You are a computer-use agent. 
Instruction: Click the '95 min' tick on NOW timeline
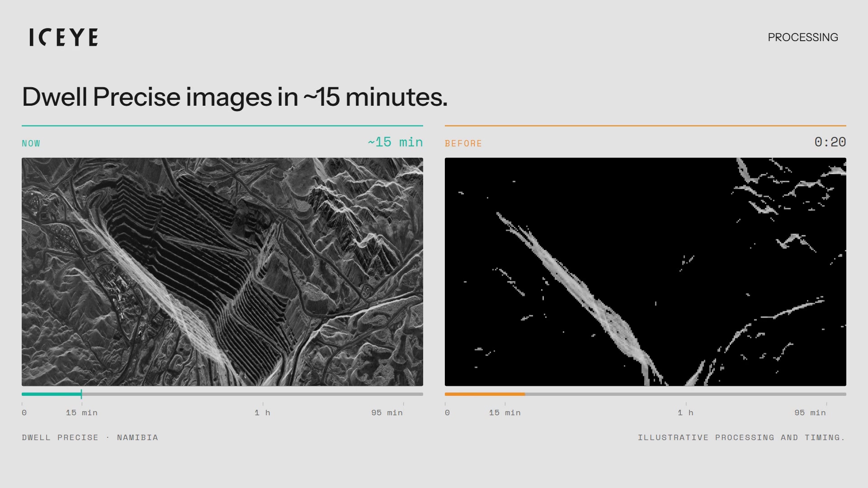pyautogui.click(x=387, y=413)
